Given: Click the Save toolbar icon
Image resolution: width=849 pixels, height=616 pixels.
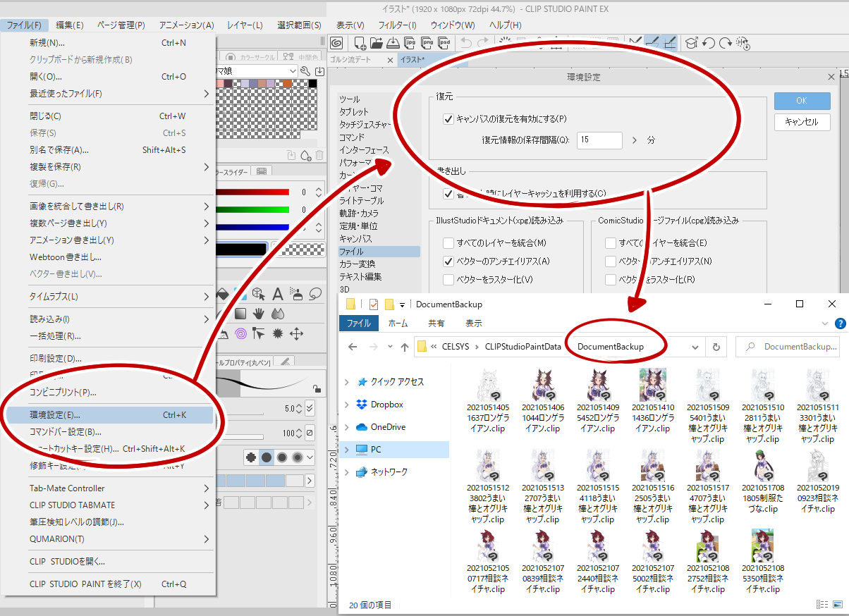Looking at the screenshot, I should coord(393,43).
